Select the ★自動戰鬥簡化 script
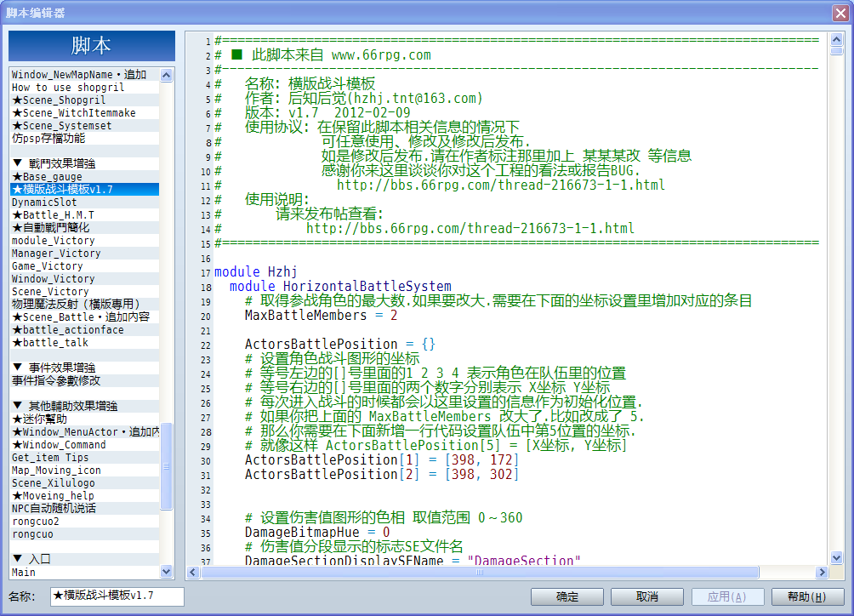 pyautogui.click(x=85, y=228)
